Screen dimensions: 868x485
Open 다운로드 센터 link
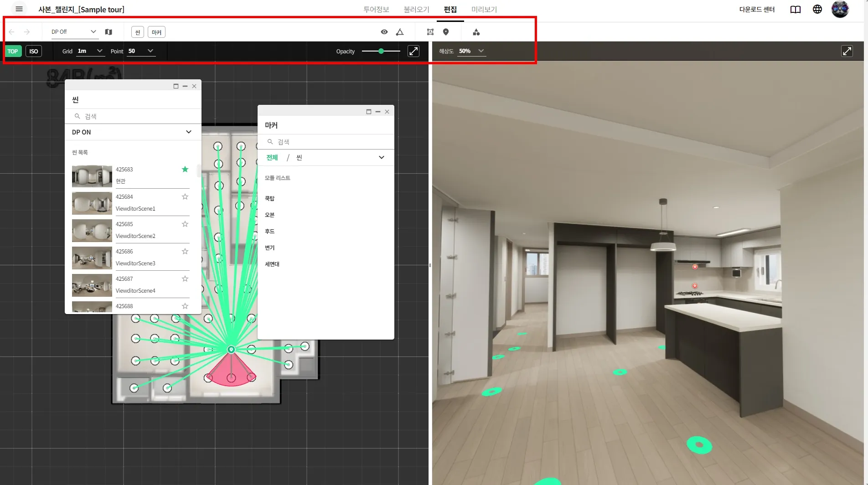pyautogui.click(x=757, y=10)
